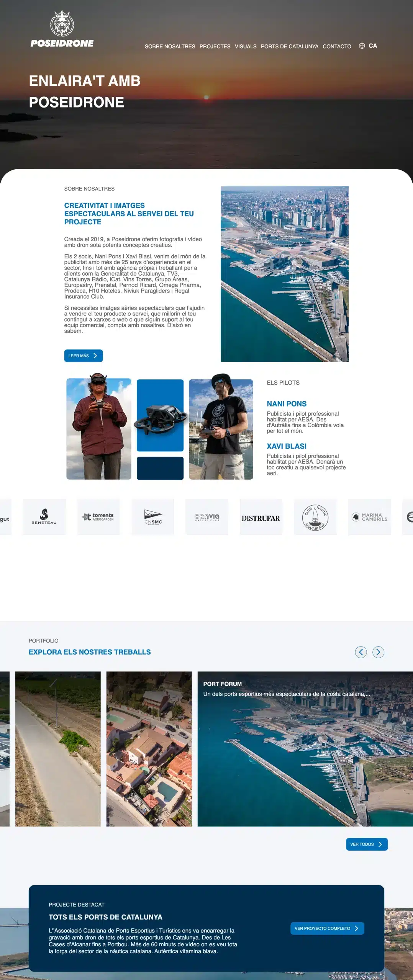Viewport: 413px width, 980px height.
Task: Click the Port Forum title text
Action: [222, 684]
